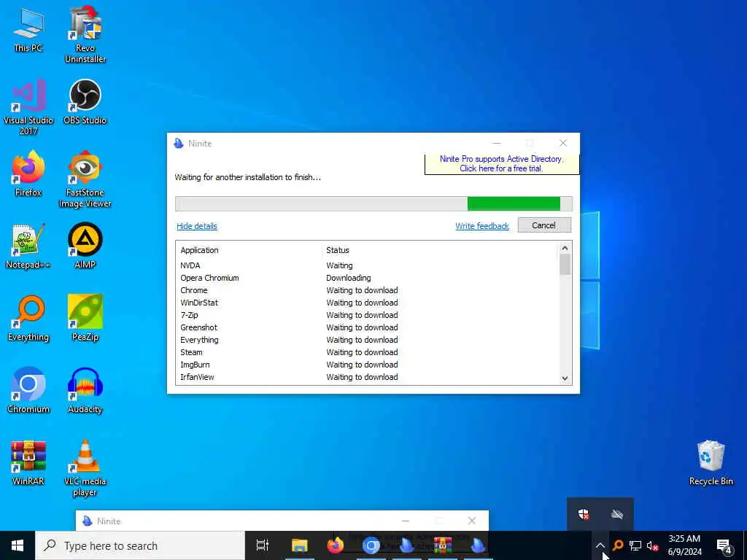Click the muted volume tray icon
The width and height of the screenshot is (747, 560).
(652, 545)
